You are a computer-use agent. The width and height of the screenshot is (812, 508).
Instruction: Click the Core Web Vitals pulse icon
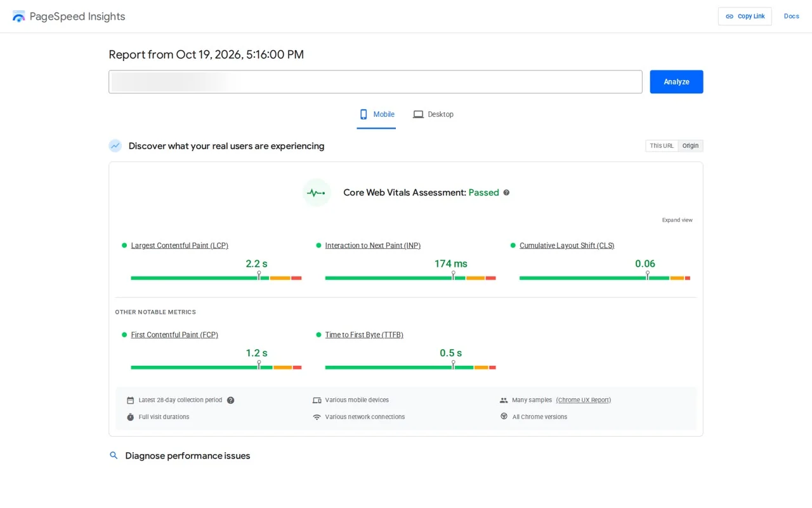pyautogui.click(x=317, y=192)
